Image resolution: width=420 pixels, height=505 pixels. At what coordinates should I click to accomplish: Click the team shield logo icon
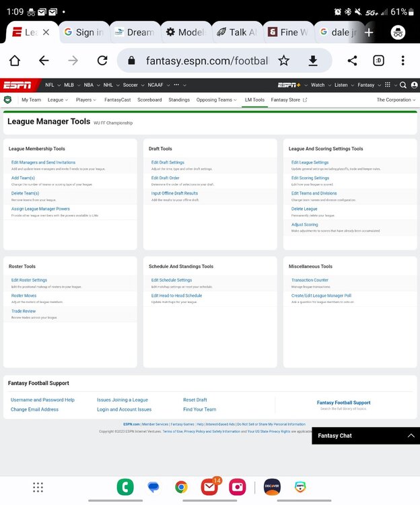click(x=7, y=100)
